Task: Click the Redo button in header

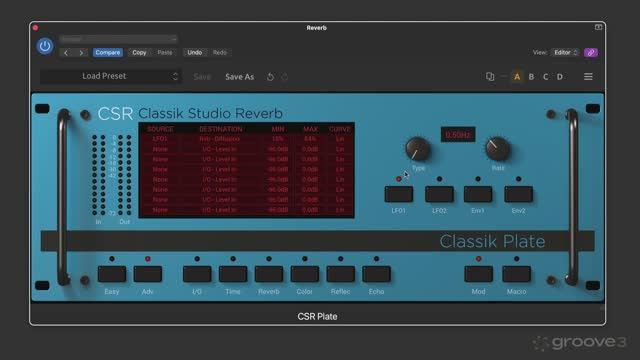Action: click(x=220, y=53)
